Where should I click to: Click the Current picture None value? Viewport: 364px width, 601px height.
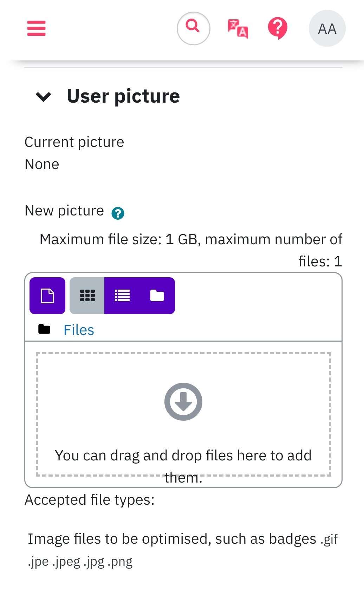tap(42, 164)
